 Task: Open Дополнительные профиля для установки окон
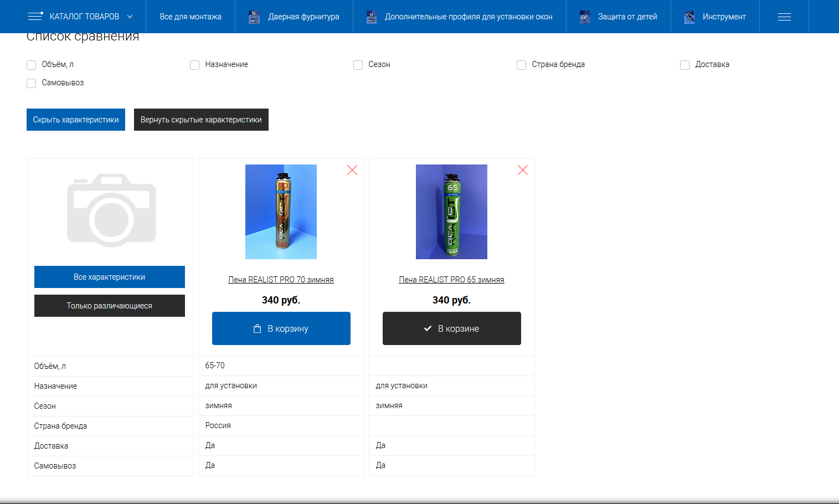[x=469, y=17]
